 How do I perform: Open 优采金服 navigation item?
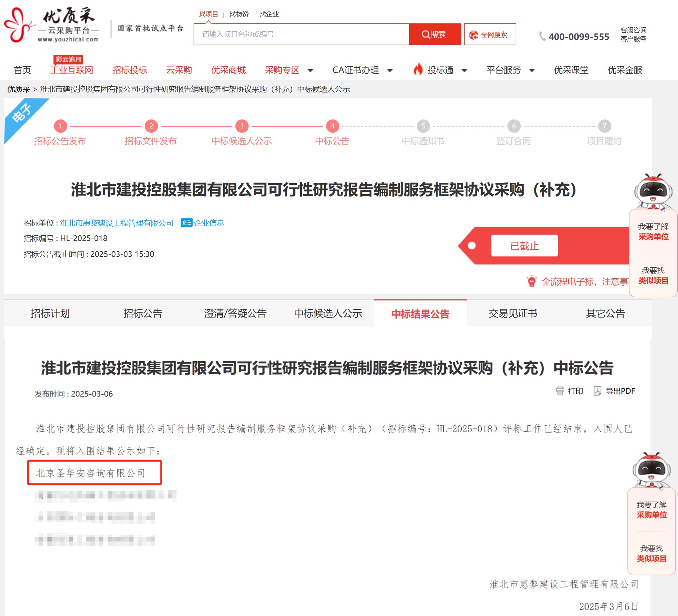pyautogui.click(x=625, y=70)
